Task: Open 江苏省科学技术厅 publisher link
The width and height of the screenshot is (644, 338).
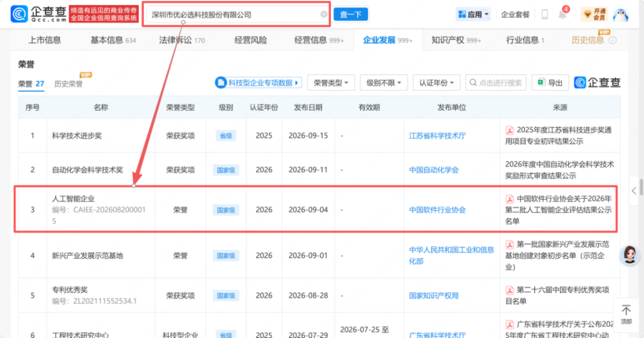Action: click(437, 136)
